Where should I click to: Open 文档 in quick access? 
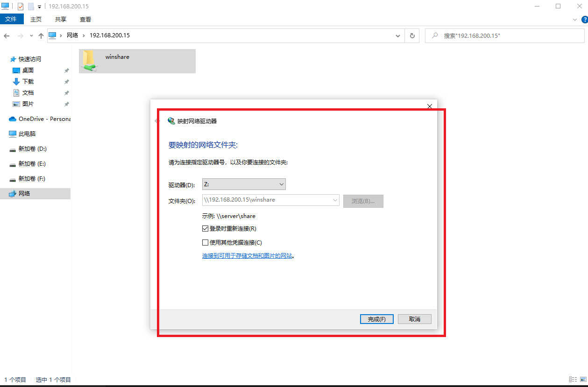click(28, 92)
